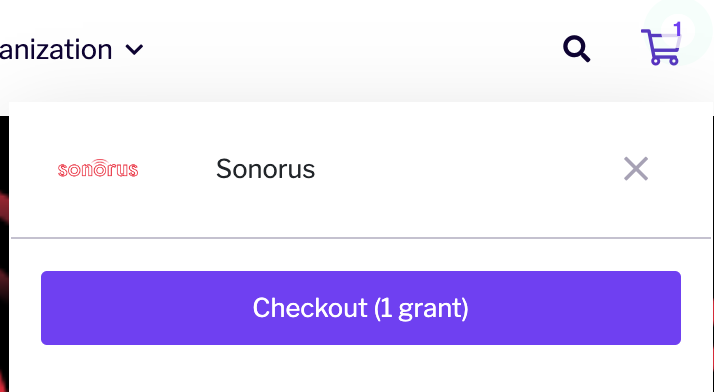View Sonorus organization from its logo

[98, 168]
